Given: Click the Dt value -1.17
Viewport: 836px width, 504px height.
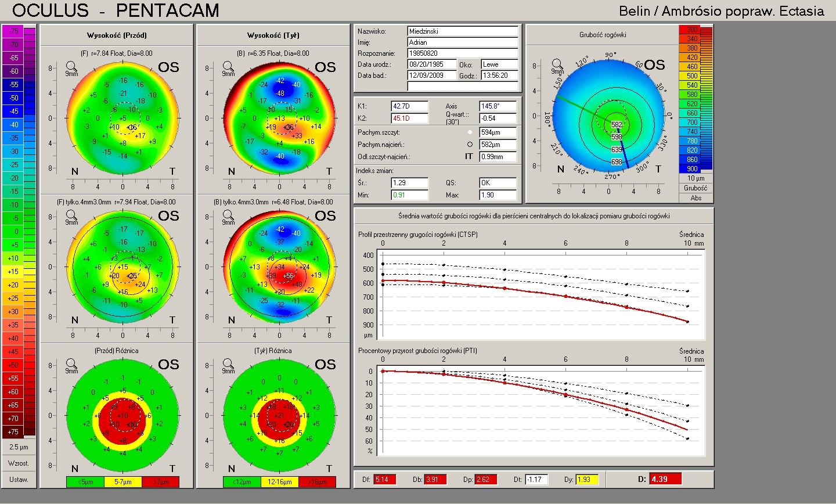Looking at the screenshot, I should point(536,480).
